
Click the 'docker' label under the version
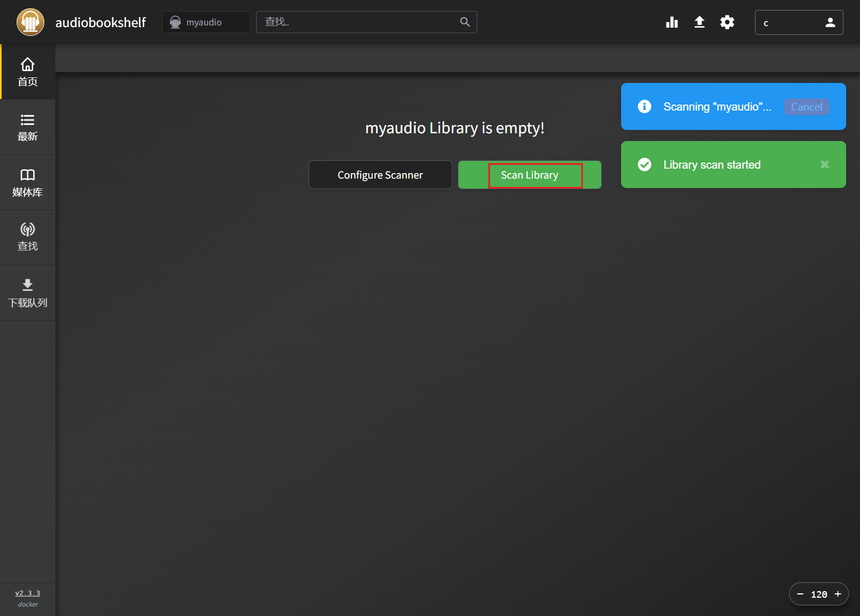click(28, 604)
